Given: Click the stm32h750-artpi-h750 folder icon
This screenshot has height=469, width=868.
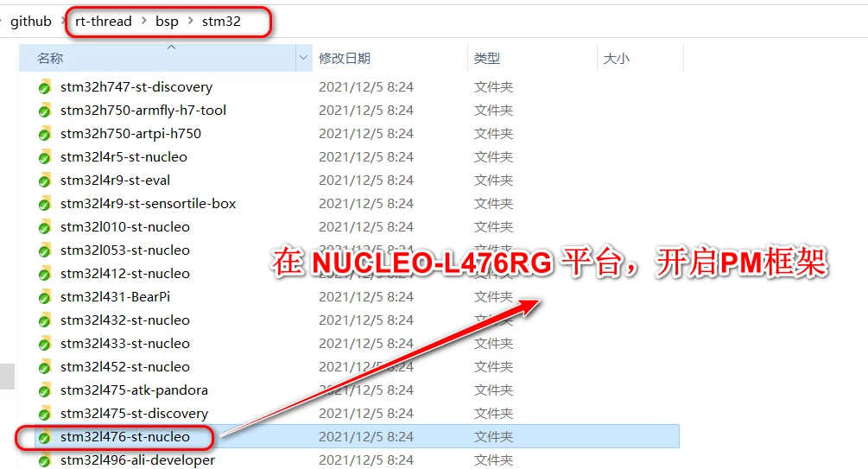Looking at the screenshot, I should point(45,134).
